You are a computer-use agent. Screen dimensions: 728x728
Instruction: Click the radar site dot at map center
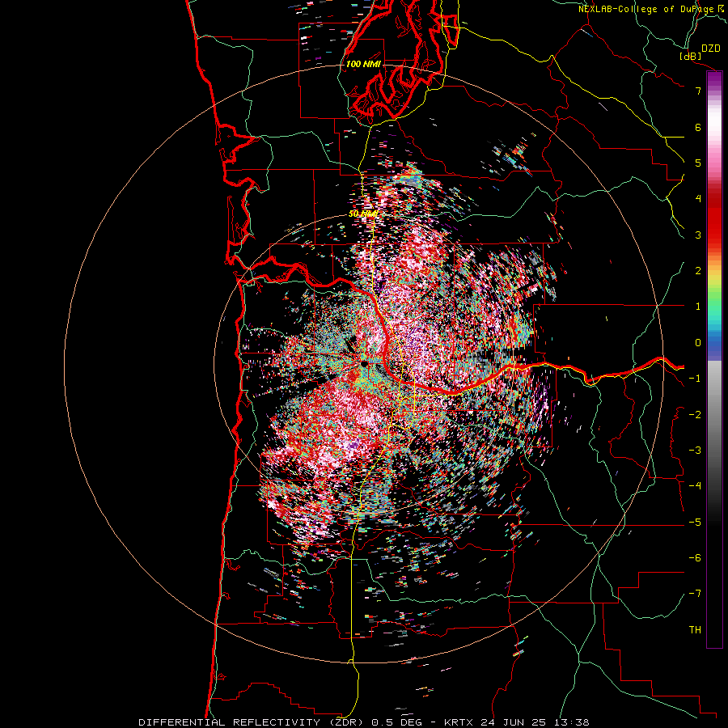tap(364, 363)
